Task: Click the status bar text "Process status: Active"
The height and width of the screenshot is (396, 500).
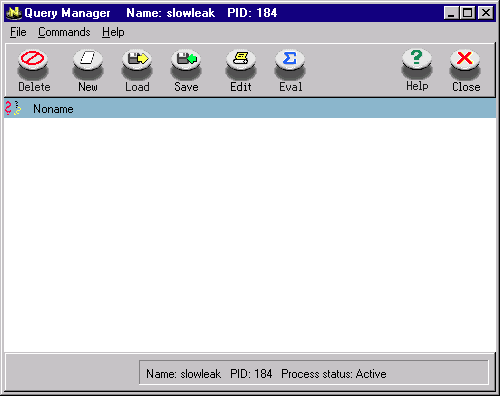Action: pos(334,374)
